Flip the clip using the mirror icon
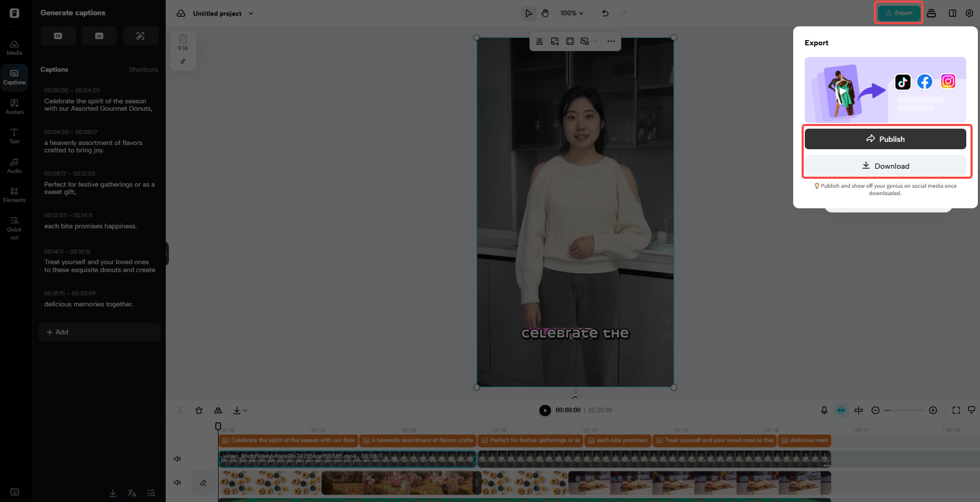This screenshot has width=980, height=502. click(x=218, y=410)
